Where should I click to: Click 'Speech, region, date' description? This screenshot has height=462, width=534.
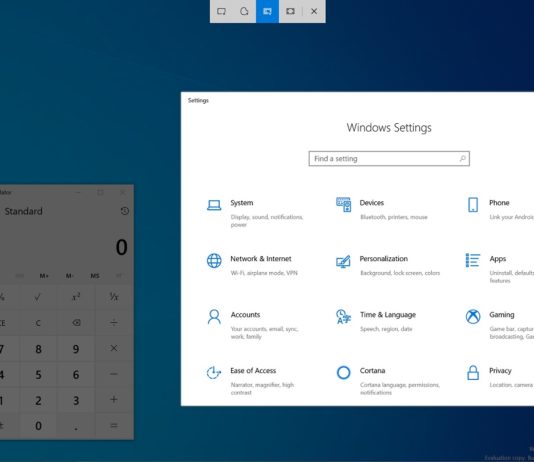point(386,329)
